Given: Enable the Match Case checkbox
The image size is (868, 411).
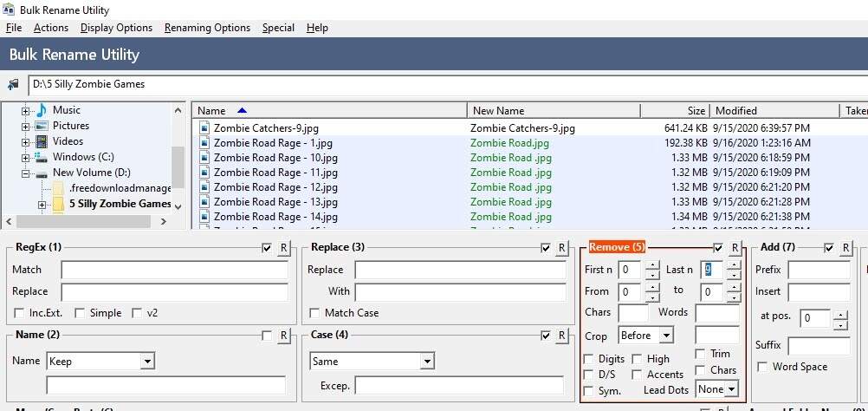Looking at the screenshot, I should 314,313.
